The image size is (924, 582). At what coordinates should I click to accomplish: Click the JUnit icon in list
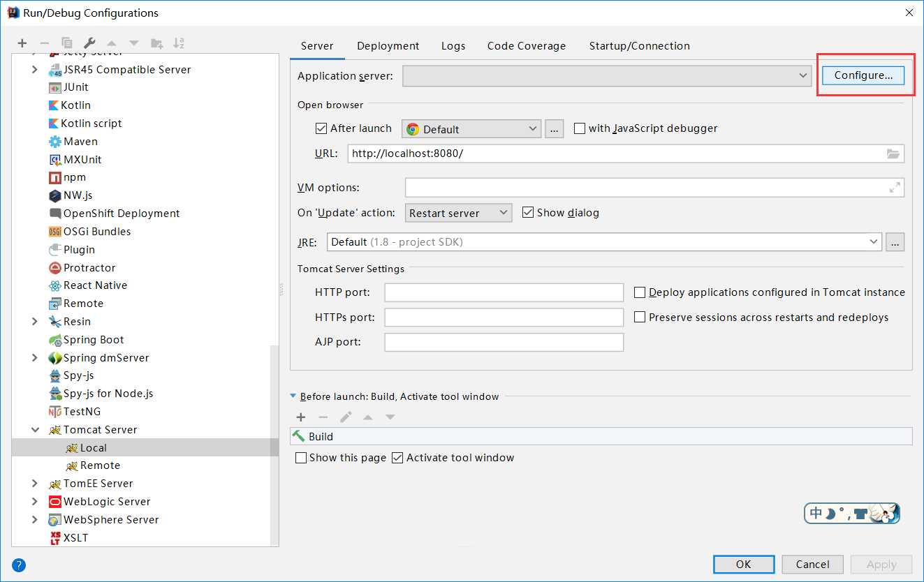pyautogui.click(x=55, y=87)
